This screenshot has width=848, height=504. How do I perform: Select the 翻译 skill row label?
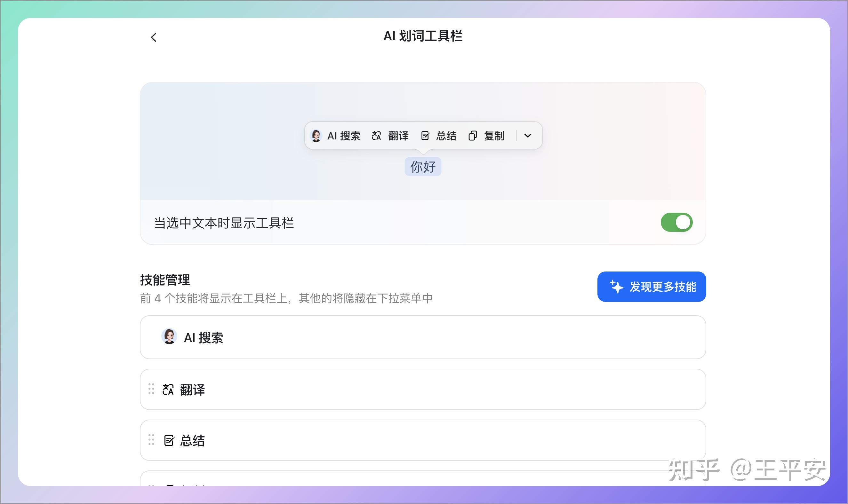tap(192, 390)
